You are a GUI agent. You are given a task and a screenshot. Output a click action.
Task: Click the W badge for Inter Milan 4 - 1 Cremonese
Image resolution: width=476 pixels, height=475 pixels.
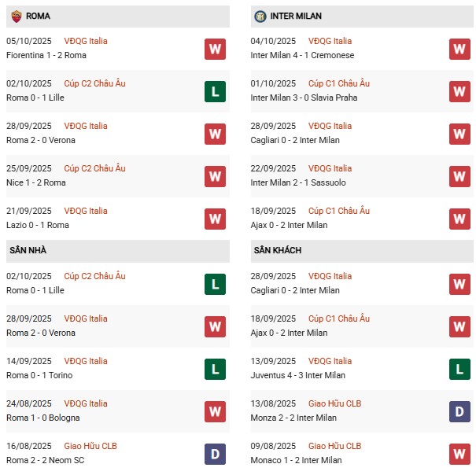coord(459,49)
